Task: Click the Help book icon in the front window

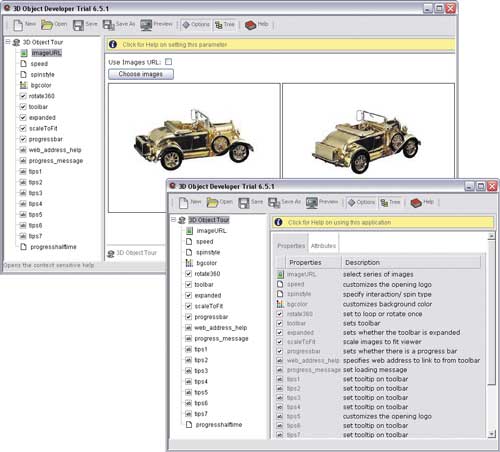Action: [416, 203]
